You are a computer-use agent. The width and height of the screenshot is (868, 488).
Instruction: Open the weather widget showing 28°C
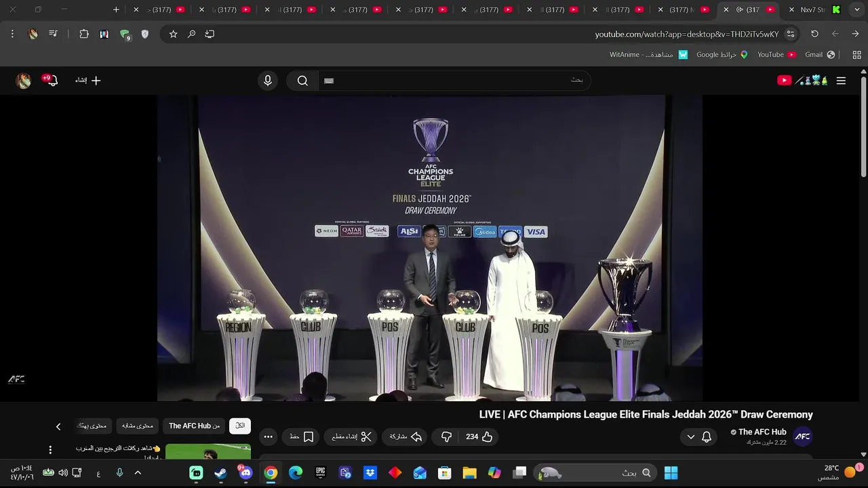838,472
